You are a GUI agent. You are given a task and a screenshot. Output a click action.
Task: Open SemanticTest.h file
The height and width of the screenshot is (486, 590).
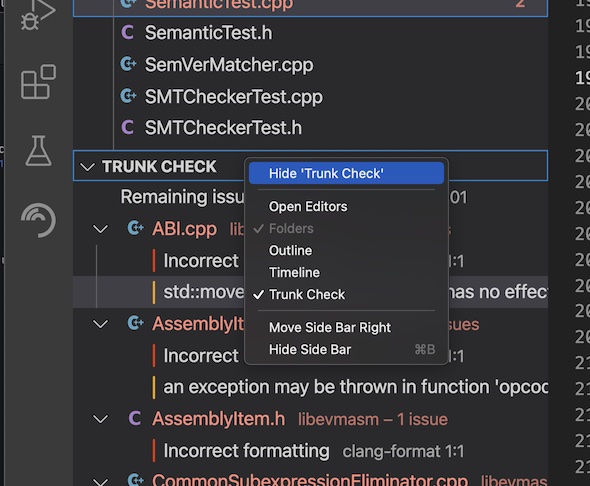click(208, 33)
